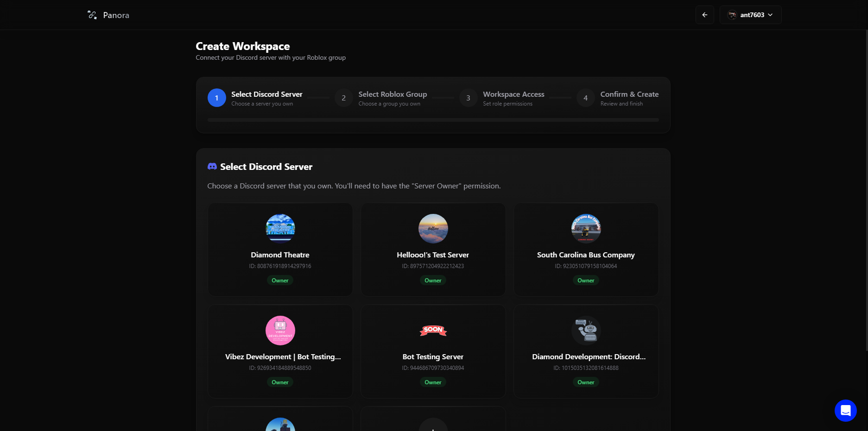Select the Diamond Theatre server name
Image resolution: width=868 pixels, height=431 pixels.
tap(280, 255)
